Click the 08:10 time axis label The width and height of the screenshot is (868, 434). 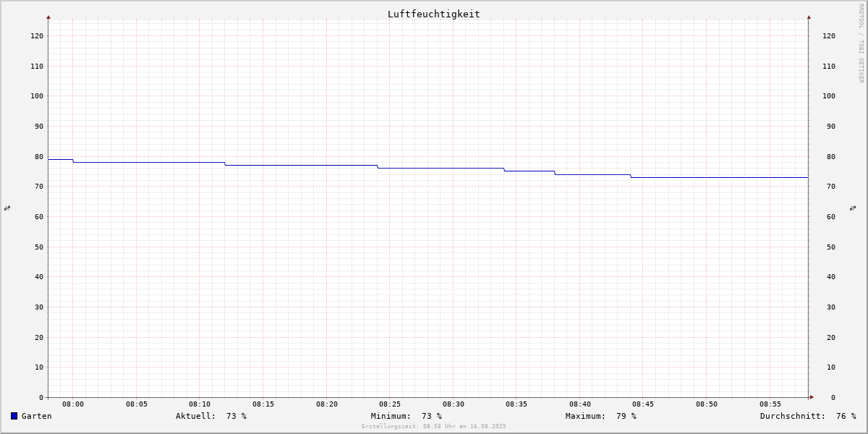[200, 404]
